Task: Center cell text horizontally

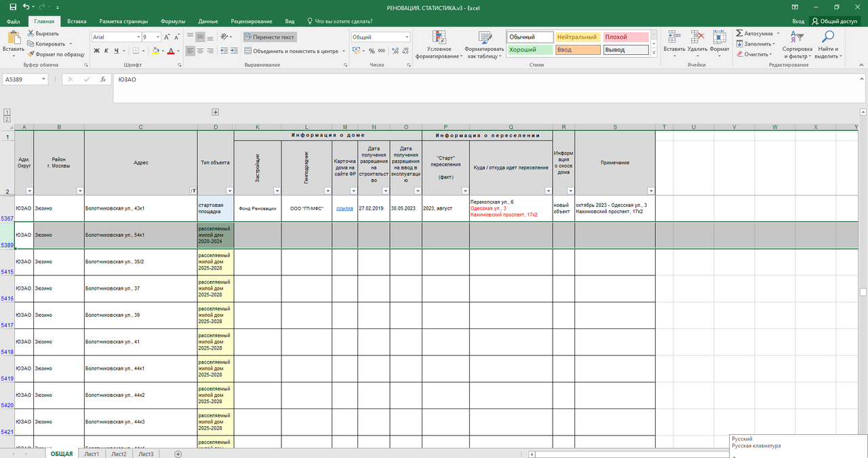Action: (x=201, y=51)
